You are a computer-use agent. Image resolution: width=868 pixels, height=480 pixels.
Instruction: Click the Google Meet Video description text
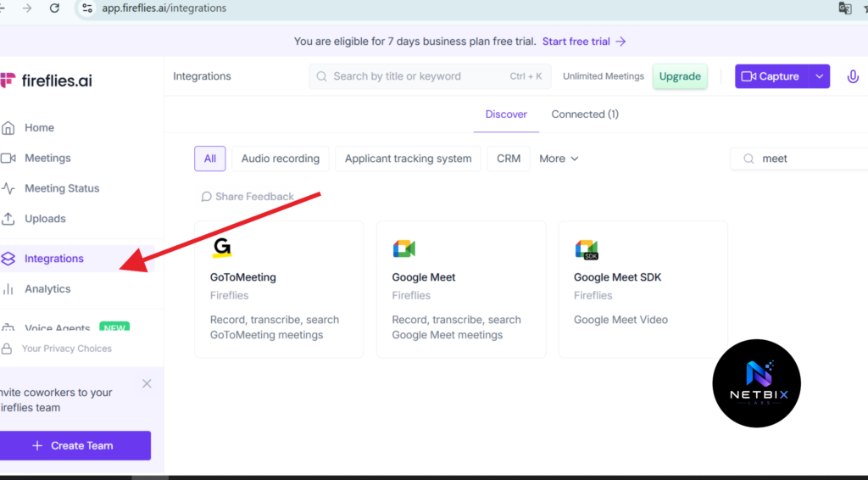click(620, 320)
